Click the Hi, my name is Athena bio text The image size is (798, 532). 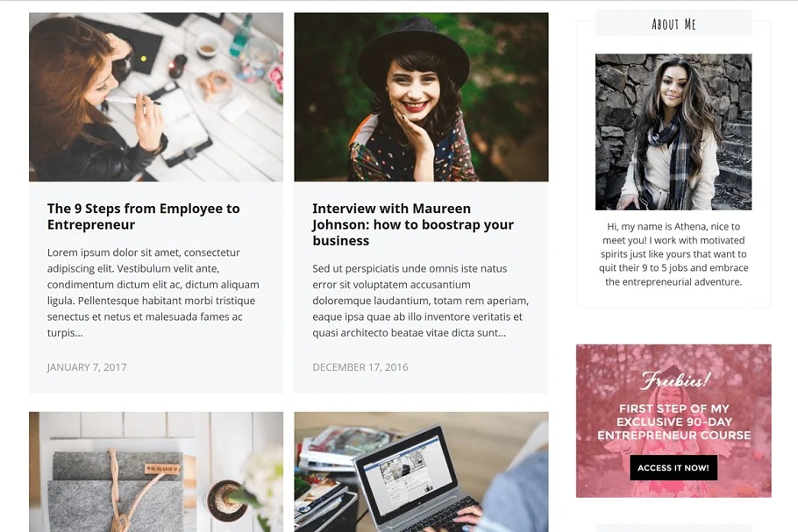tap(673, 254)
